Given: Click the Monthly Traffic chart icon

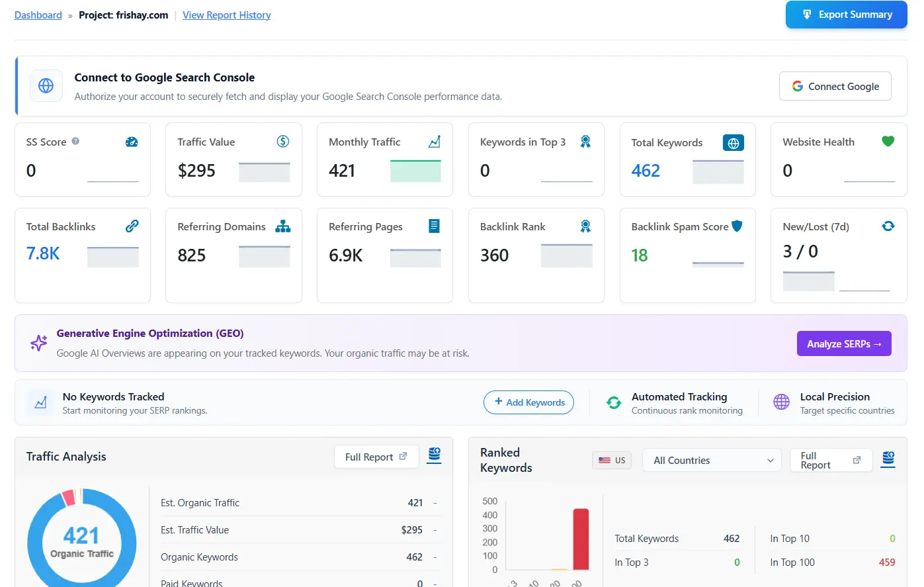Looking at the screenshot, I should [434, 141].
